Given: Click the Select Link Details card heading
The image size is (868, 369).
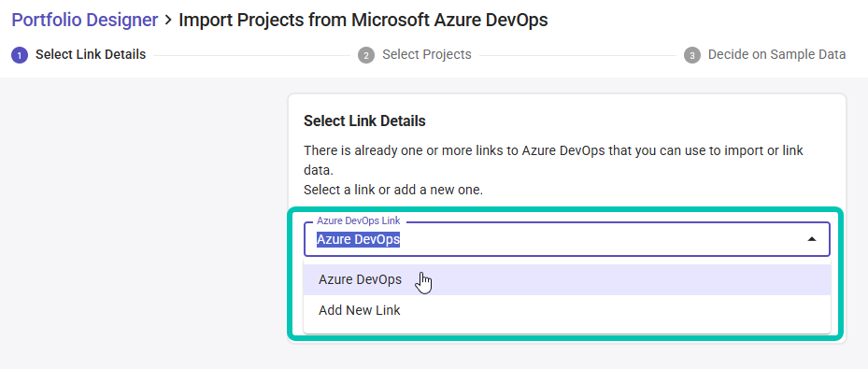Looking at the screenshot, I should click(x=364, y=121).
